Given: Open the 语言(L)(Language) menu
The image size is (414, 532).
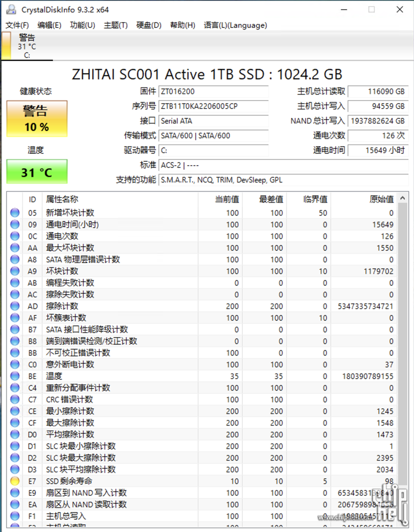Looking at the screenshot, I should [235, 25].
